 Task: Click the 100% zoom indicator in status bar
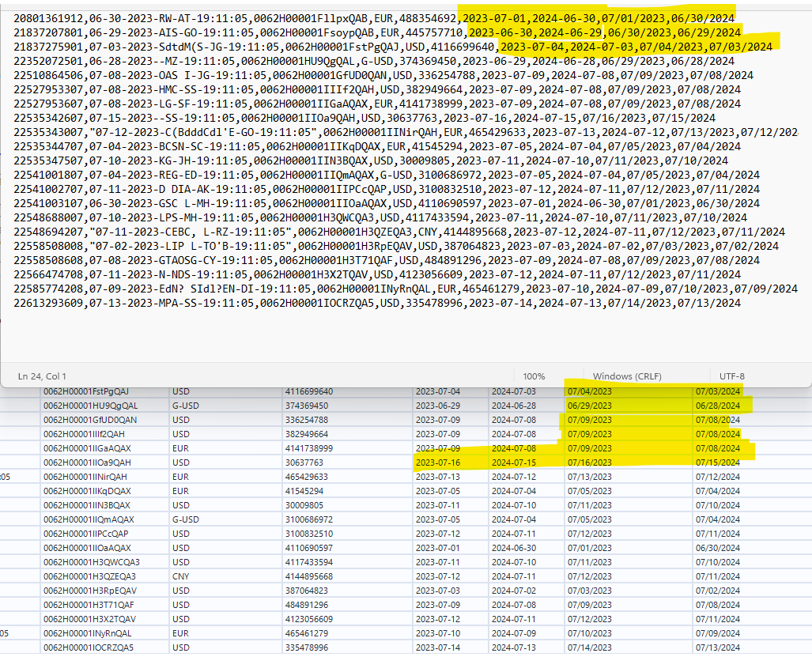pos(534,376)
